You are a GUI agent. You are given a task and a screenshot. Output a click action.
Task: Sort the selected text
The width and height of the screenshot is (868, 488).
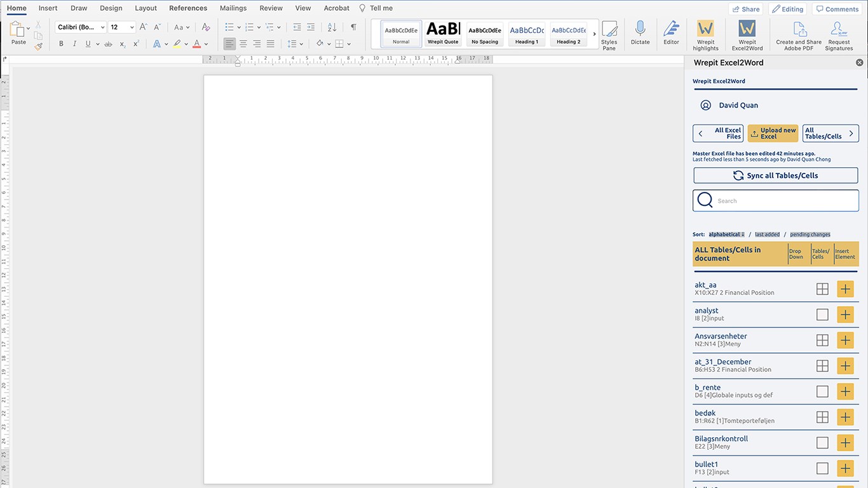tap(332, 27)
